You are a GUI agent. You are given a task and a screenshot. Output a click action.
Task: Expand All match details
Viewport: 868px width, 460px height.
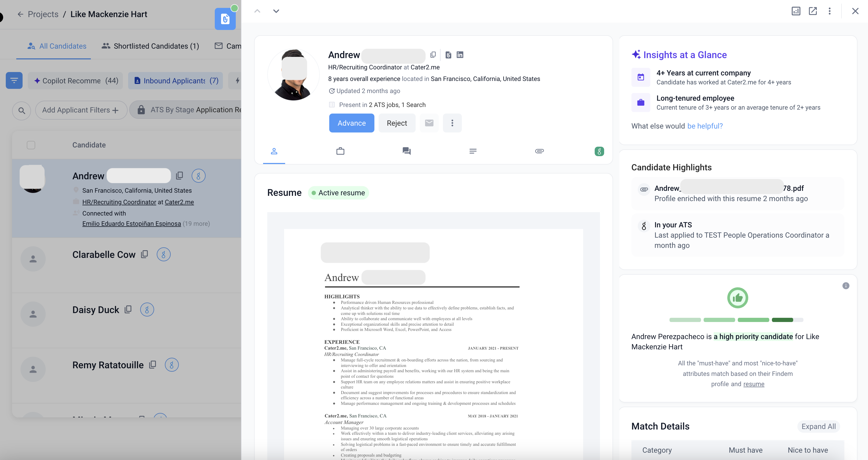click(818, 426)
